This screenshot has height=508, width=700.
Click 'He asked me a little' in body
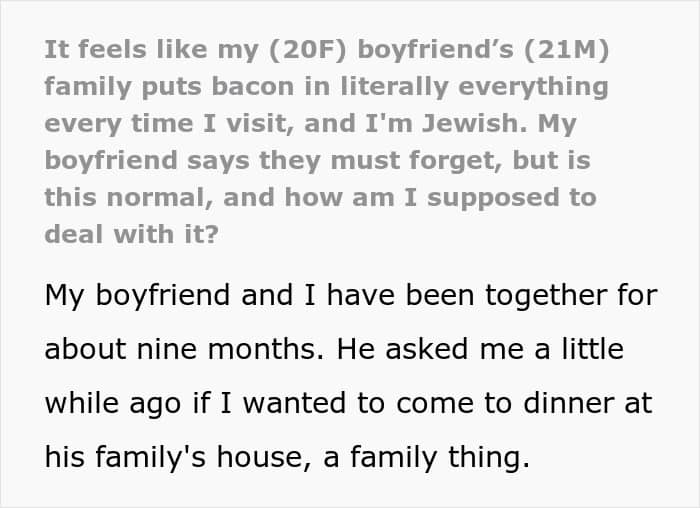[480, 349]
